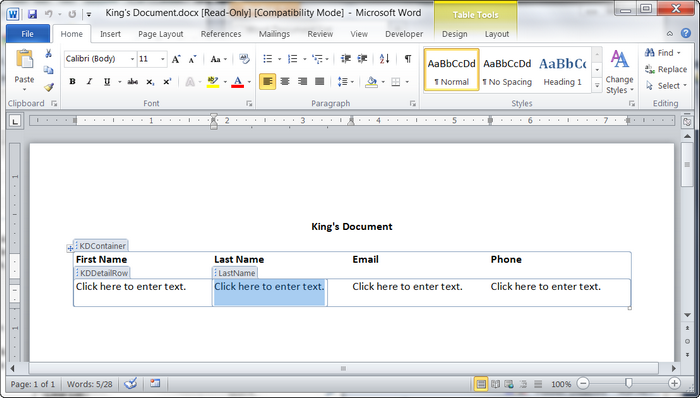
Task: Click the LastName content control placeholder text
Action: [269, 286]
